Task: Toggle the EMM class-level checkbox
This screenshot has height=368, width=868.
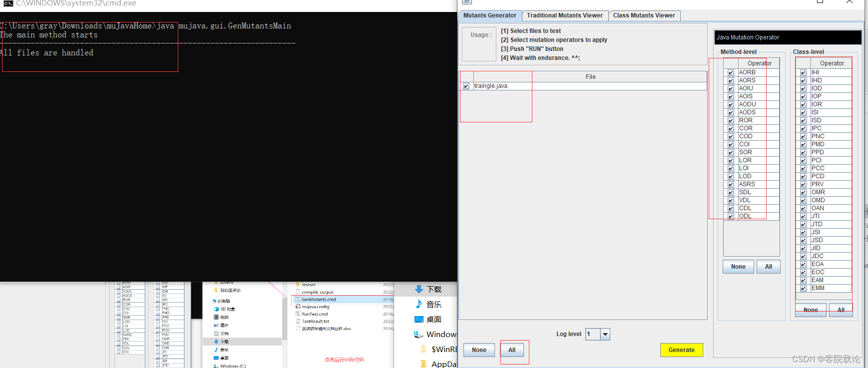Action: pos(803,288)
